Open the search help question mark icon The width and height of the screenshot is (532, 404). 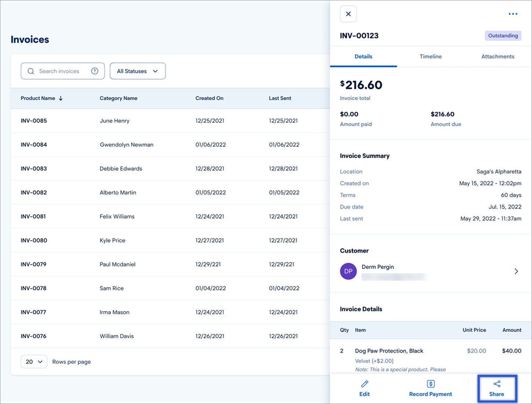(x=95, y=71)
